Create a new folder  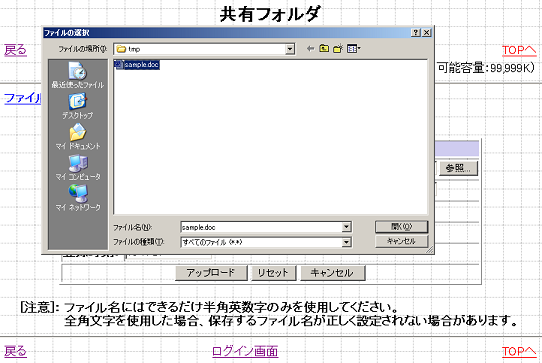(x=338, y=49)
